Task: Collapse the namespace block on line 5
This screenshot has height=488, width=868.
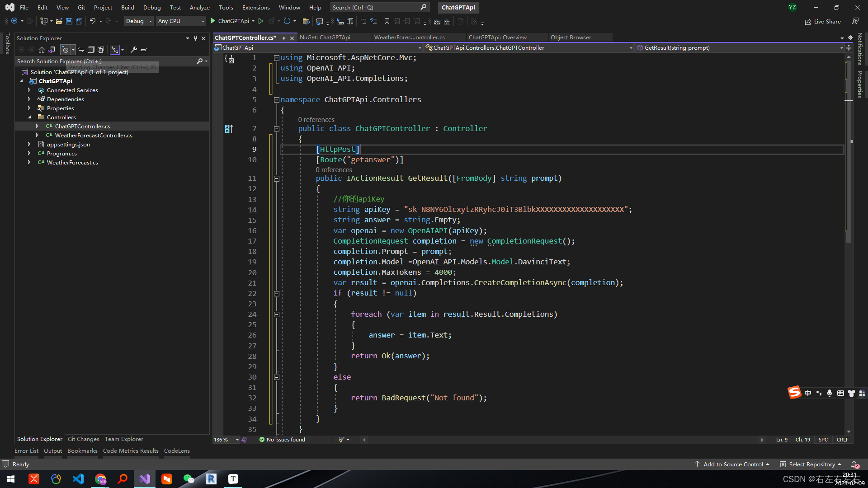Action: coord(276,100)
